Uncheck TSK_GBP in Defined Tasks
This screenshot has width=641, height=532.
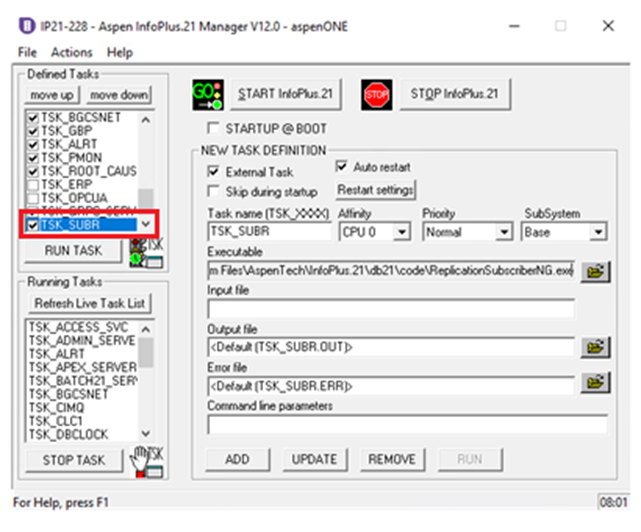pyautogui.click(x=33, y=132)
